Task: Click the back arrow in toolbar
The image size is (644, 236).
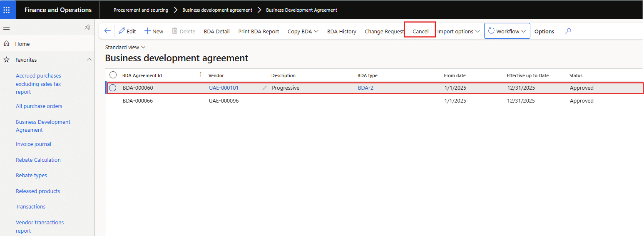Action: tap(107, 31)
